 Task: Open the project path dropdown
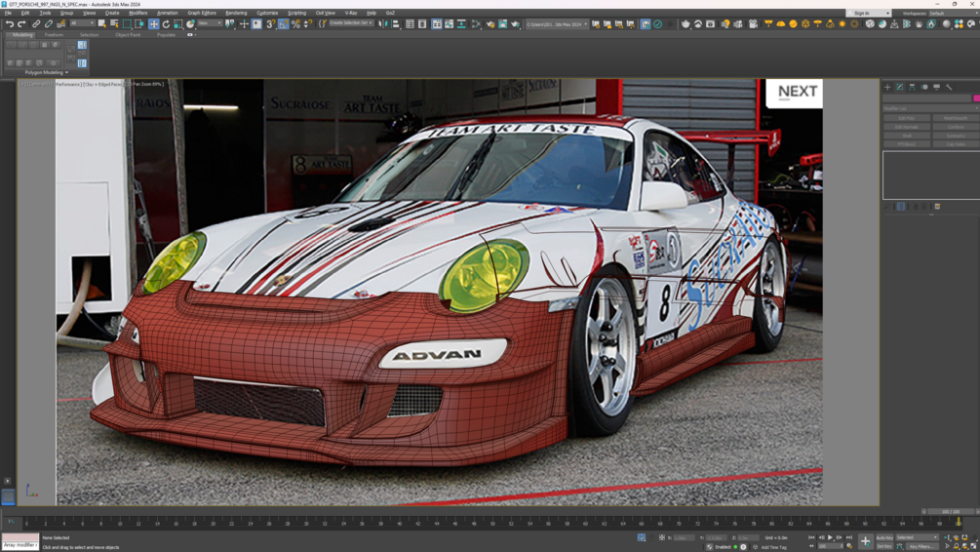[x=556, y=23]
